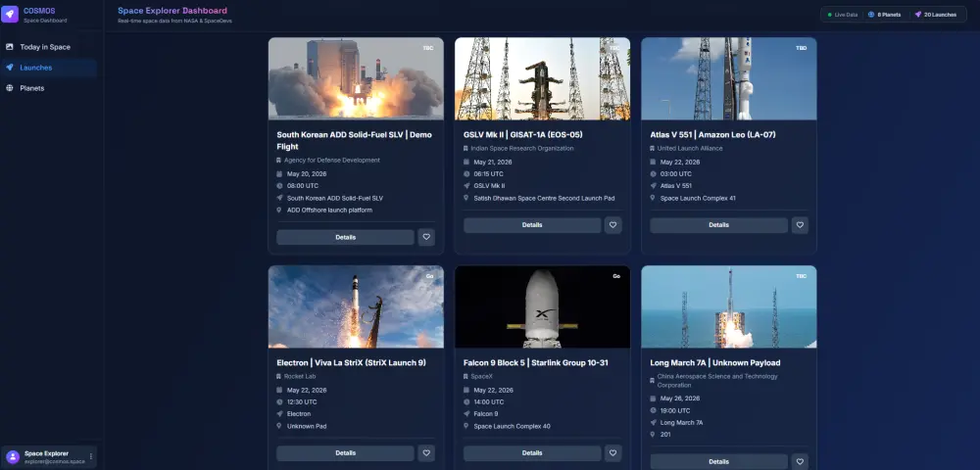Click the Satish Dhawan Space Centre location text
980x470 pixels.
544,198
